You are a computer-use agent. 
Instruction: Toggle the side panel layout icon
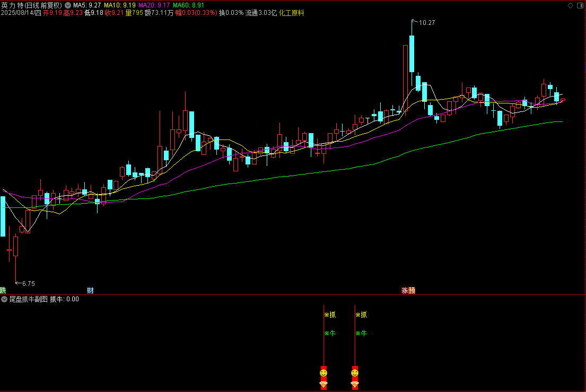pyautogui.click(x=580, y=5)
